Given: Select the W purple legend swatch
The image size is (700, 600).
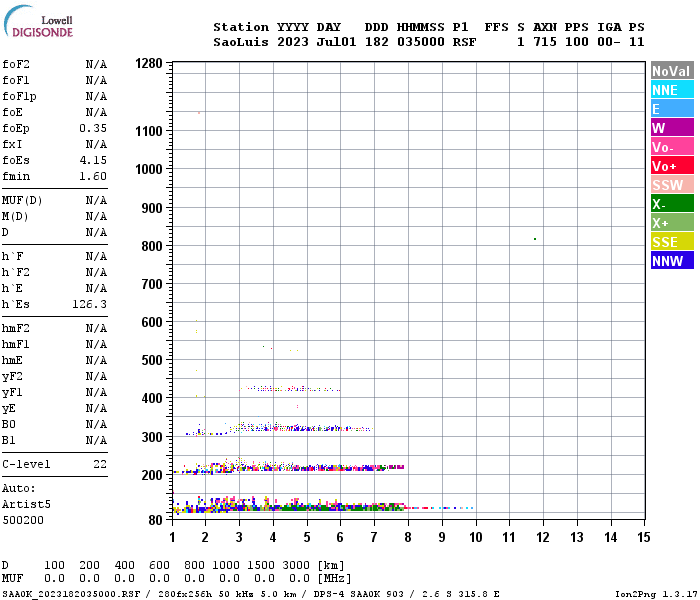Looking at the screenshot, I should [672, 128].
